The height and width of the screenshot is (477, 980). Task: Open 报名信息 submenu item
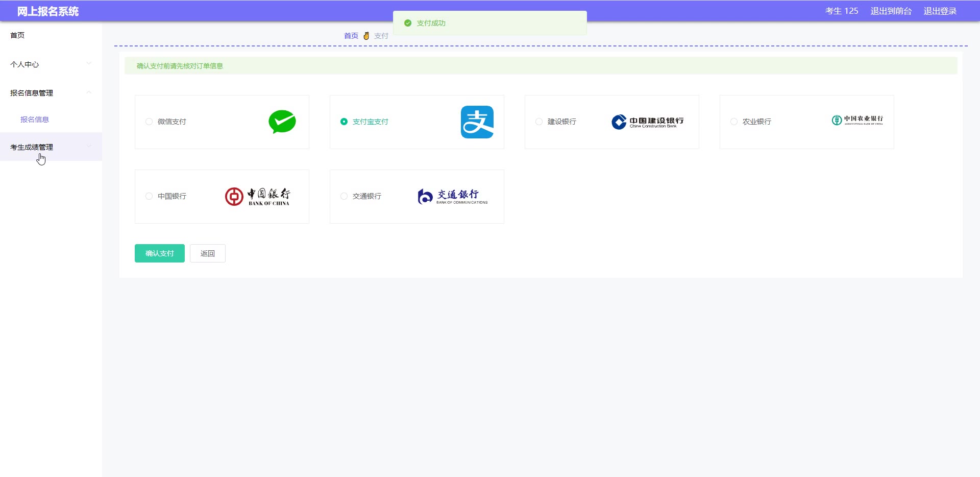[51, 120]
